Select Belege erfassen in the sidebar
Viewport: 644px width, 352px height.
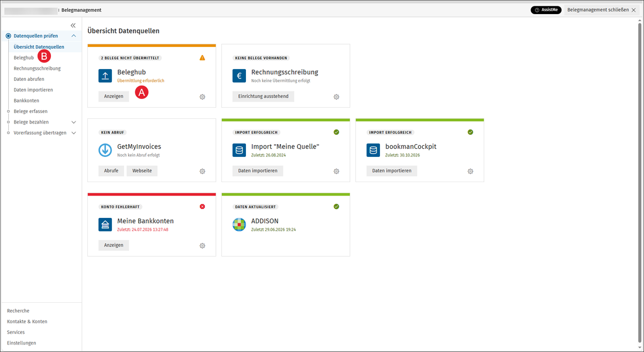[x=30, y=111]
